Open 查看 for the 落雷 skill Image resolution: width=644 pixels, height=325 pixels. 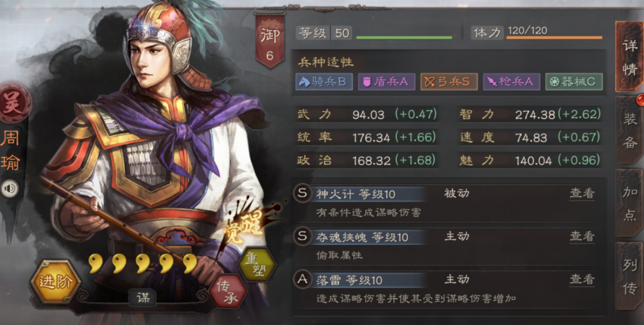582,279
